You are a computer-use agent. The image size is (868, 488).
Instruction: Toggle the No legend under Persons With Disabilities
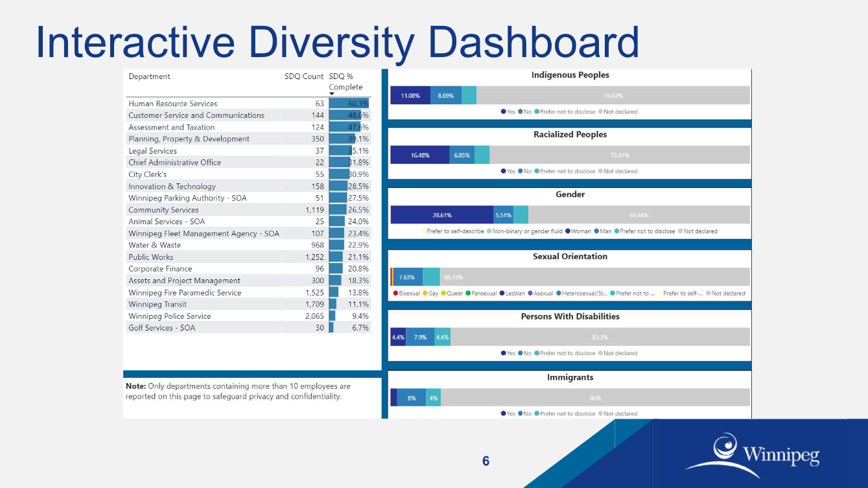pos(521,353)
